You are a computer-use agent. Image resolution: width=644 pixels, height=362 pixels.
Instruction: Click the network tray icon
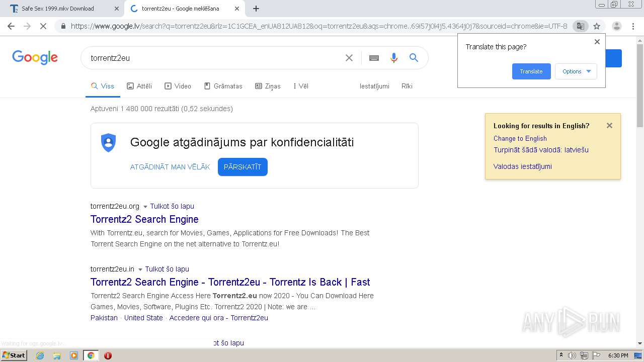pos(584,355)
